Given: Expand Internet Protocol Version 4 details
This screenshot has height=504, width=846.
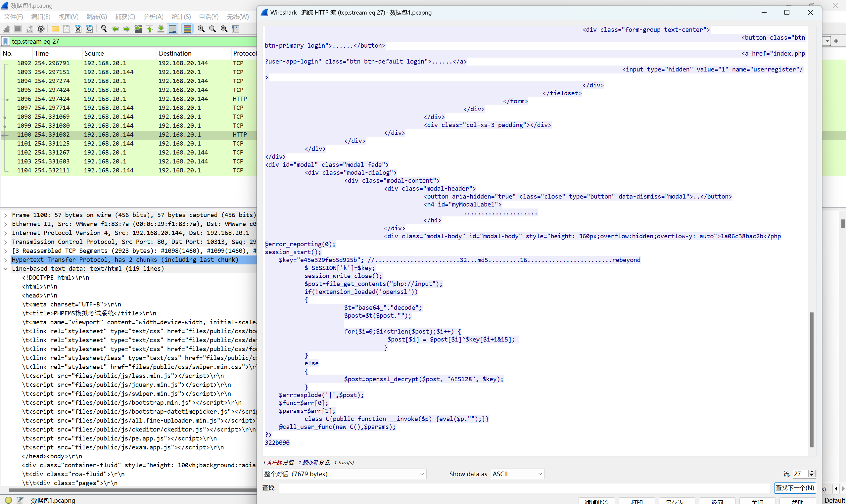Looking at the screenshot, I should [5, 233].
